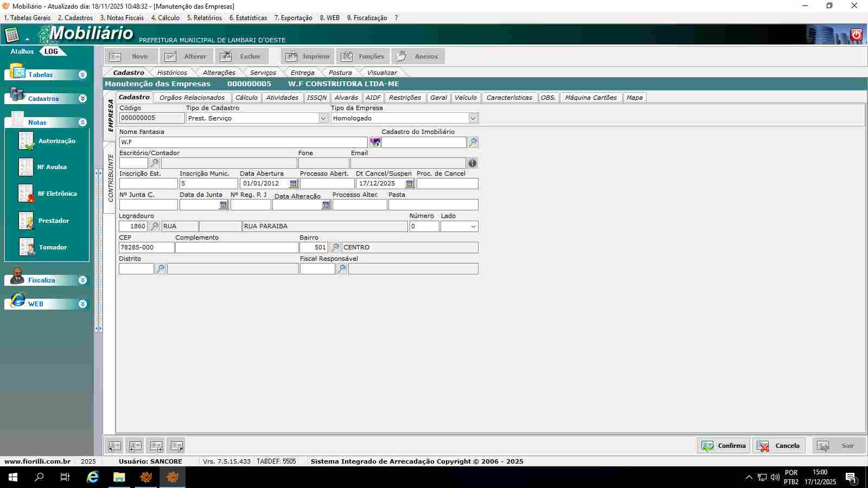The width and height of the screenshot is (868, 488).
Task: Expand the Tabelas sidebar section
Action: click(82, 75)
